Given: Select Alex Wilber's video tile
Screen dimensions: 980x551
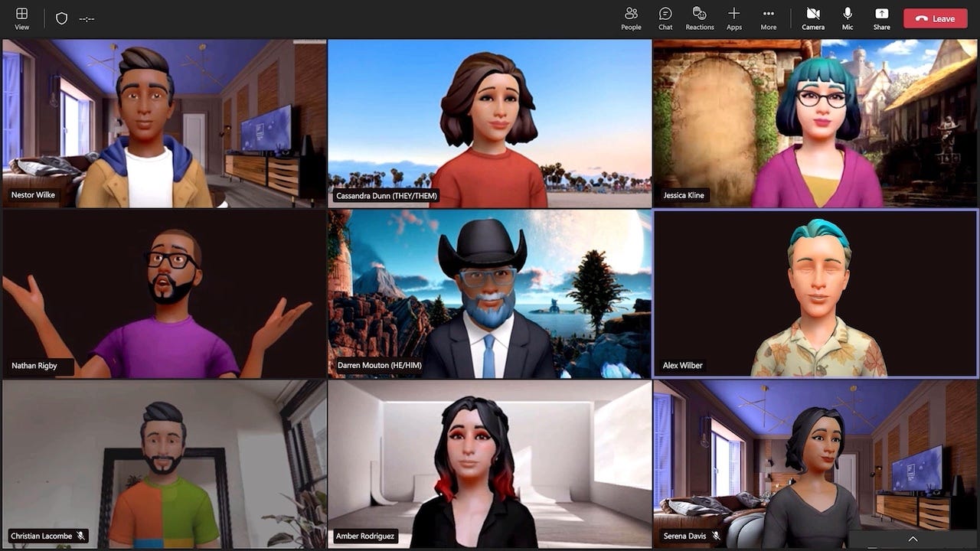Looking at the screenshot, I should 815,293.
